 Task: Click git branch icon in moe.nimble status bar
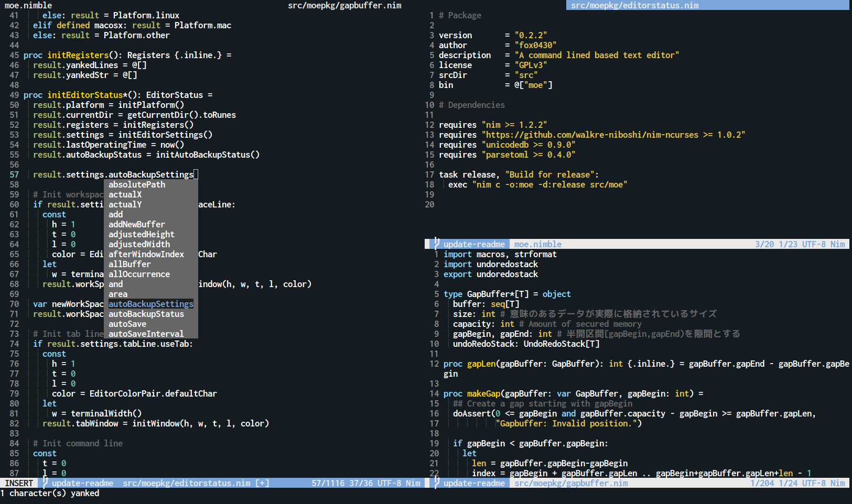pyautogui.click(x=436, y=244)
